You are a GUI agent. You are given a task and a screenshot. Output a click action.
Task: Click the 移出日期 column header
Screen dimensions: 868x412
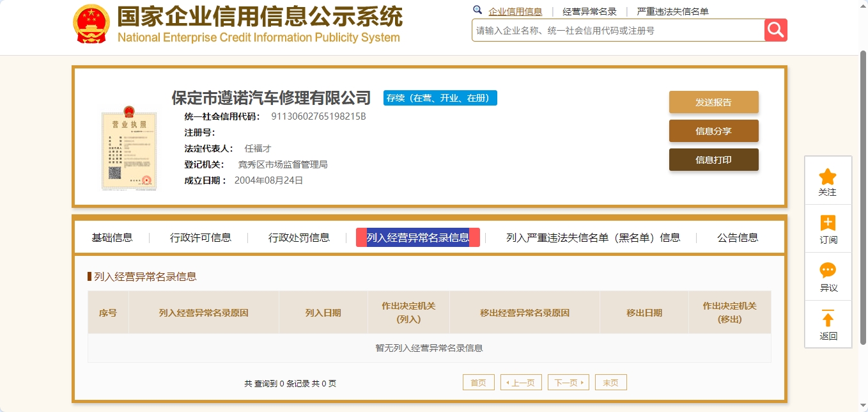644,313
